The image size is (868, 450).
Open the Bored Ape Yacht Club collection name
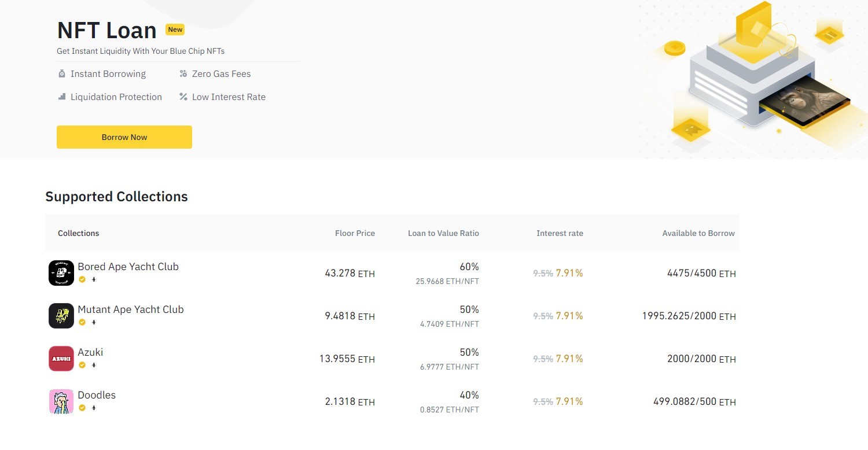pos(128,267)
